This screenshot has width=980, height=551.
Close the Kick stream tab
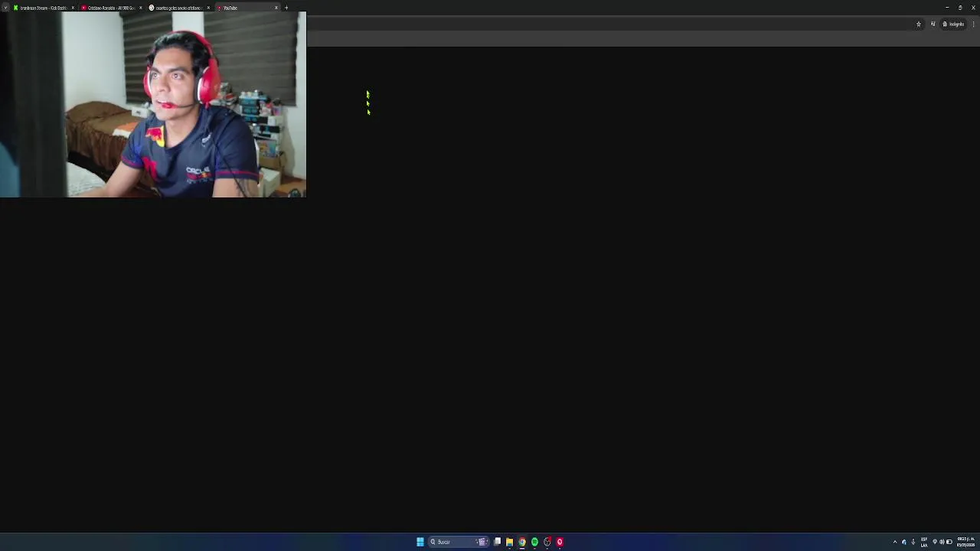73,8
